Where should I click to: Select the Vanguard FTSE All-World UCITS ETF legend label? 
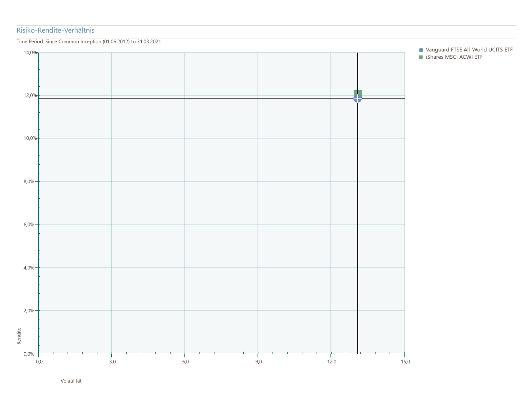[469, 50]
